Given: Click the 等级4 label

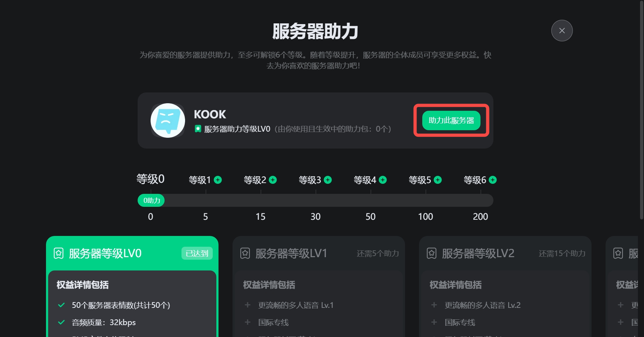Looking at the screenshot, I should tap(365, 180).
